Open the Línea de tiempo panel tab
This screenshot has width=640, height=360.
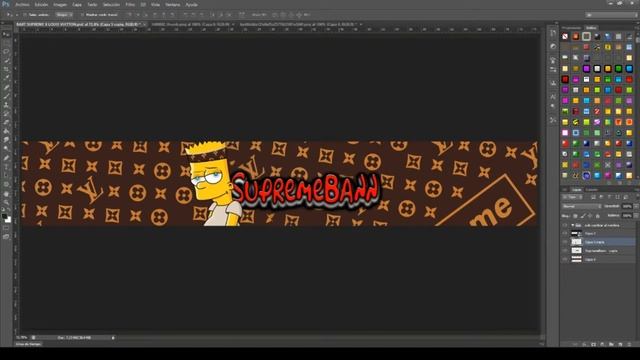(29, 344)
